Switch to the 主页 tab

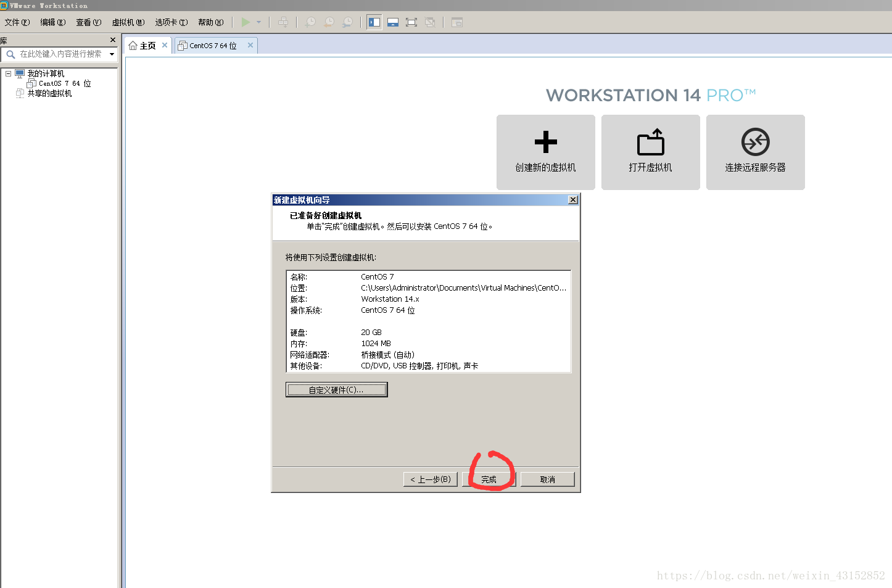coord(147,46)
